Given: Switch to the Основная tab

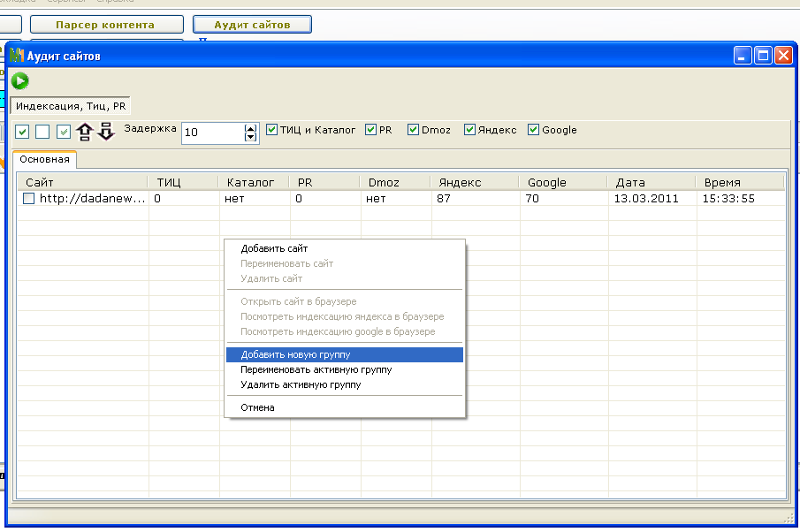Looking at the screenshot, I should (x=45, y=160).
